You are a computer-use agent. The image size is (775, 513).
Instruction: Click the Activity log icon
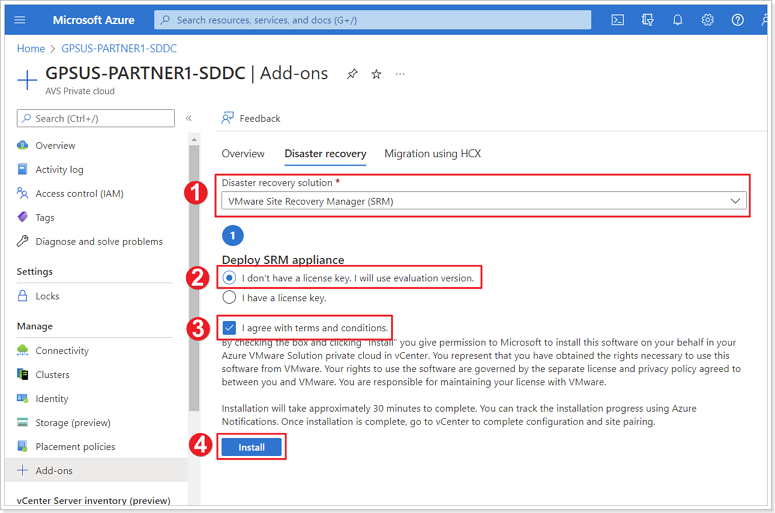click(22, 169)
